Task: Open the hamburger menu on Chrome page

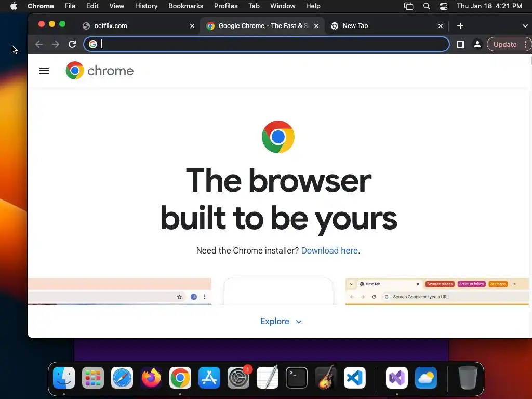Action: pos(44,71)
